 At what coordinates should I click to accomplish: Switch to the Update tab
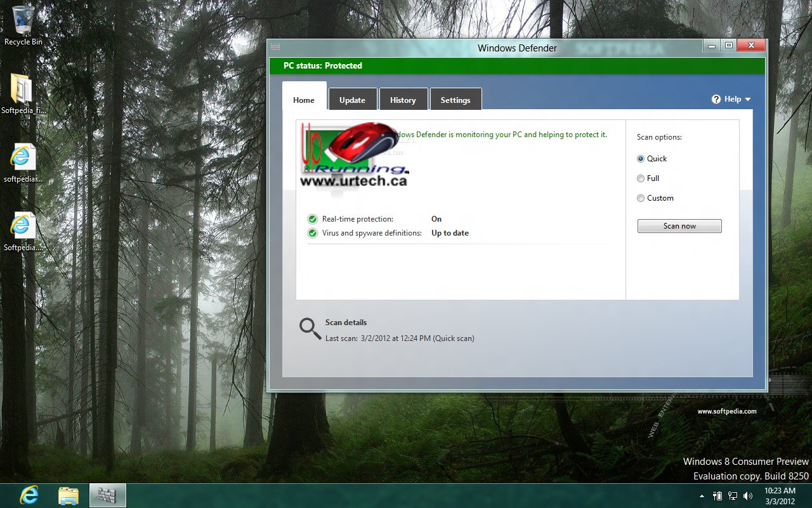point(352,100)
